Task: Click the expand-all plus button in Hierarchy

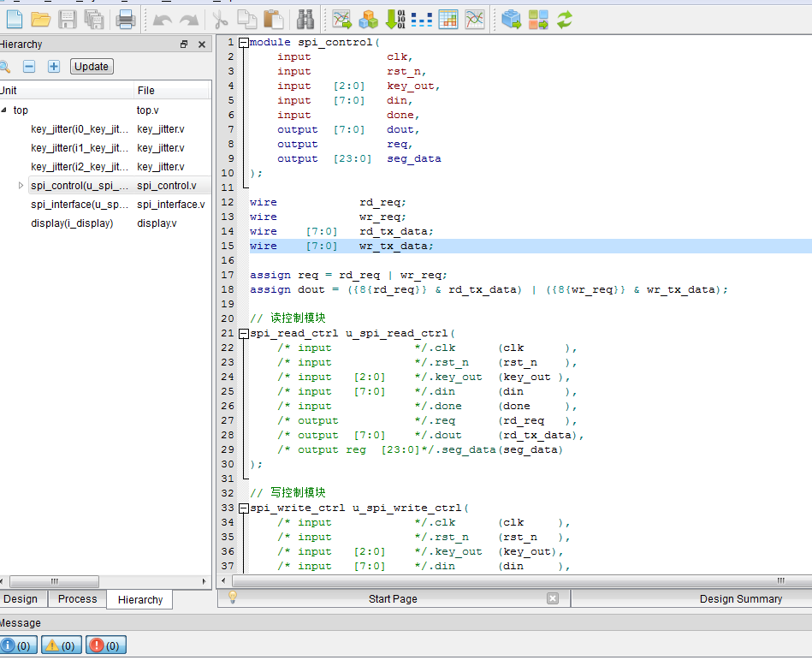Action: (54, 67)
